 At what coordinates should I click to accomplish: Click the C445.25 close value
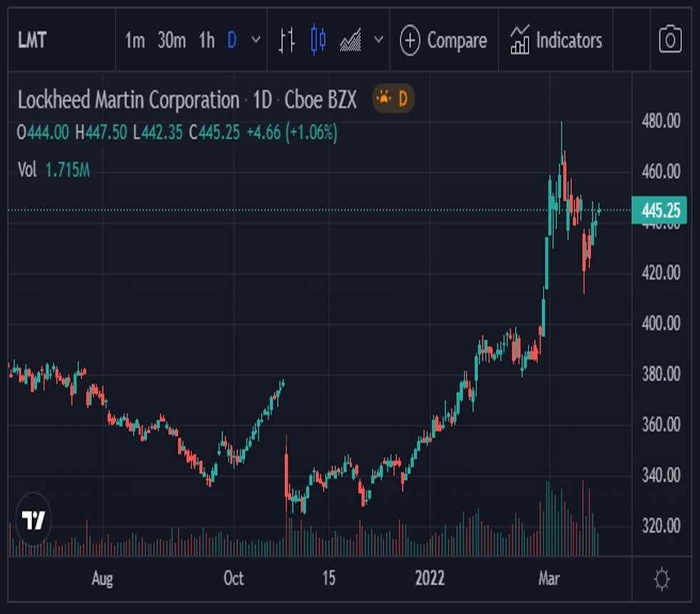[x=214, y=133]
